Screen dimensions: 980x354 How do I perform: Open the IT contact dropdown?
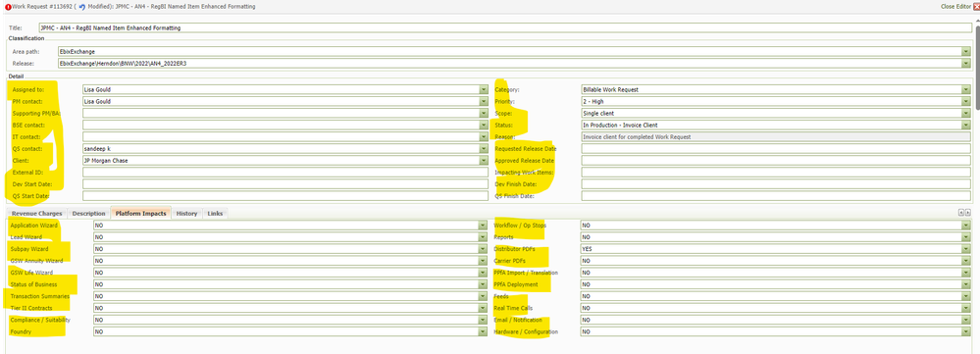click(483, 136)
